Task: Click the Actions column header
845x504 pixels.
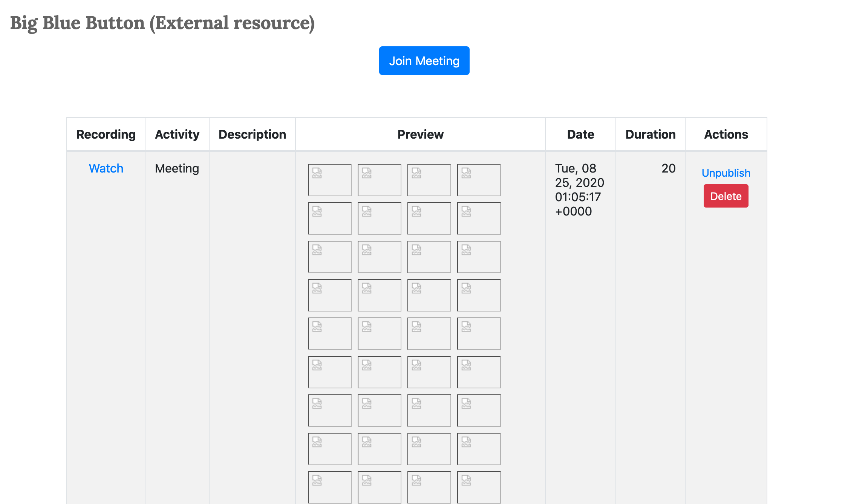Action: 726,134
